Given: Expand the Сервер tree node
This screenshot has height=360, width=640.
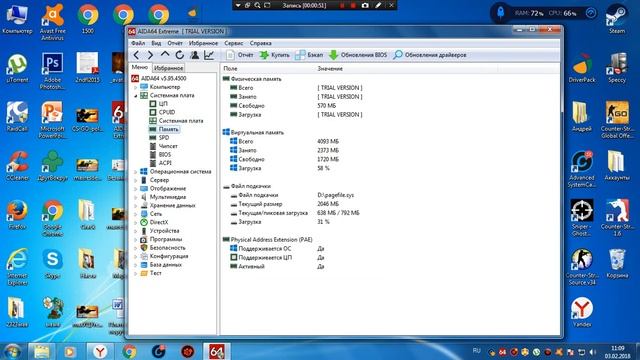Looking at the screenshot, I should pos(136,180).
